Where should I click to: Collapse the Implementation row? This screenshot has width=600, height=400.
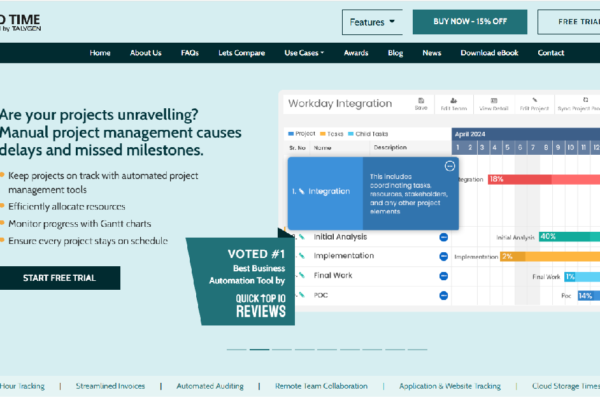[x=443, y=256]
